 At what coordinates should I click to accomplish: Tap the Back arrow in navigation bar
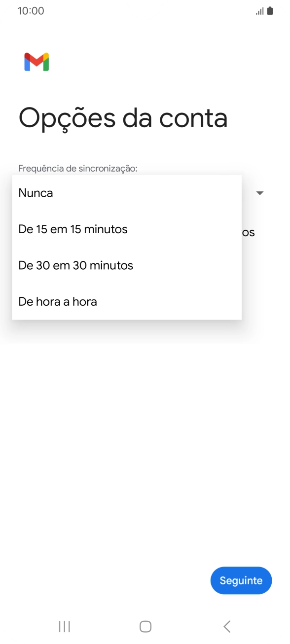tap(226, 626)
